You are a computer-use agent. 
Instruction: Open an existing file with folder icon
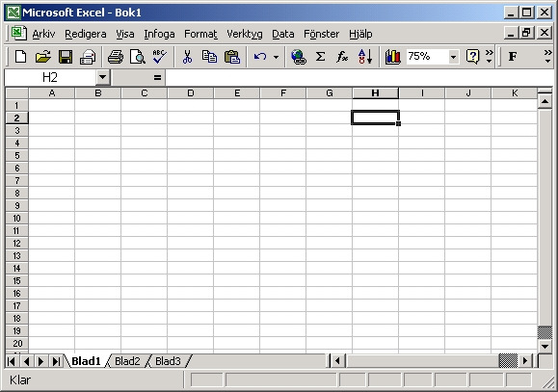(42, 57)
